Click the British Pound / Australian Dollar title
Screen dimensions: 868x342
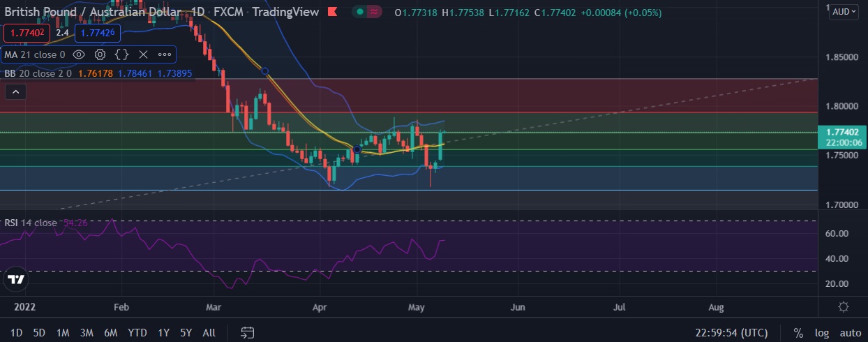click(92, 12)
